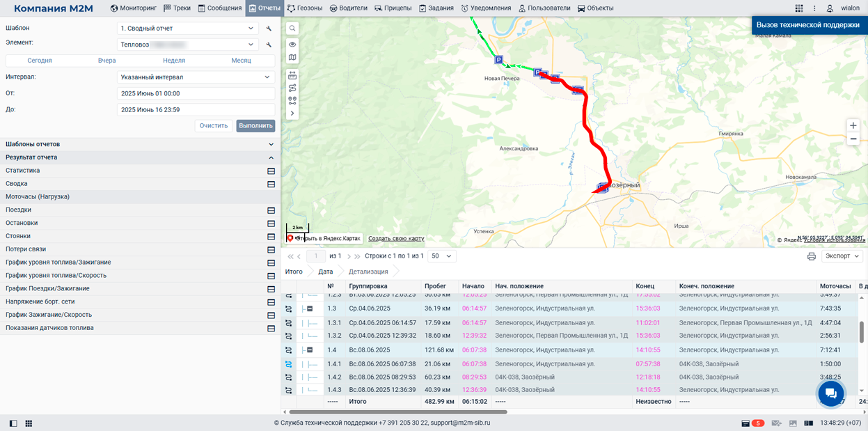The height and width of the screenshot is (431, 868).
Task: Expand the Экспорт dropdown
Action: (842, 256)
